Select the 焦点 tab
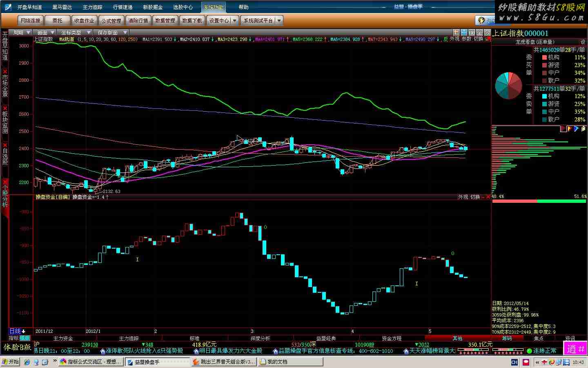Viewport: 588px width, 368px height. [x=539, y=339]
